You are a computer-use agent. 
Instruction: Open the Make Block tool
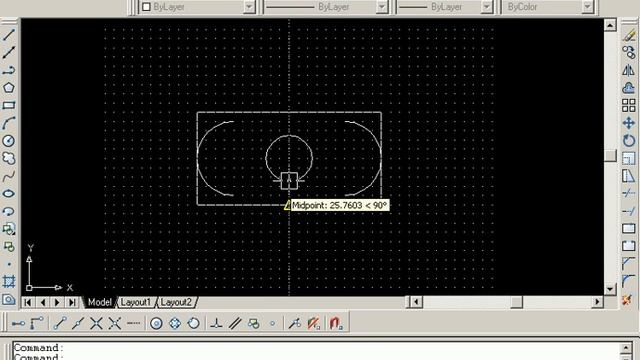click(9, 247)
